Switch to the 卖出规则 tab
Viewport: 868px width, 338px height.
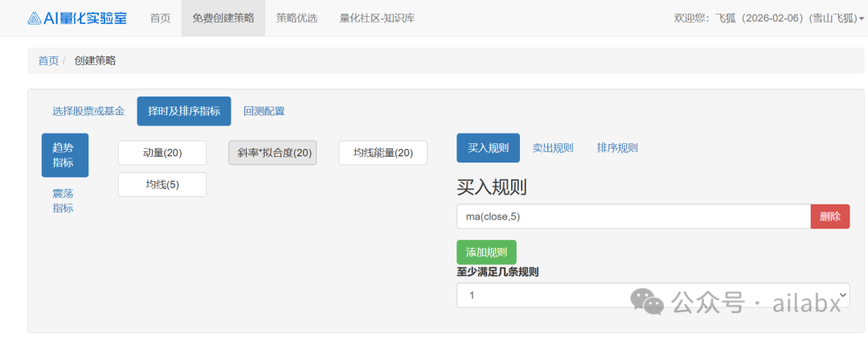click(552, 148)
